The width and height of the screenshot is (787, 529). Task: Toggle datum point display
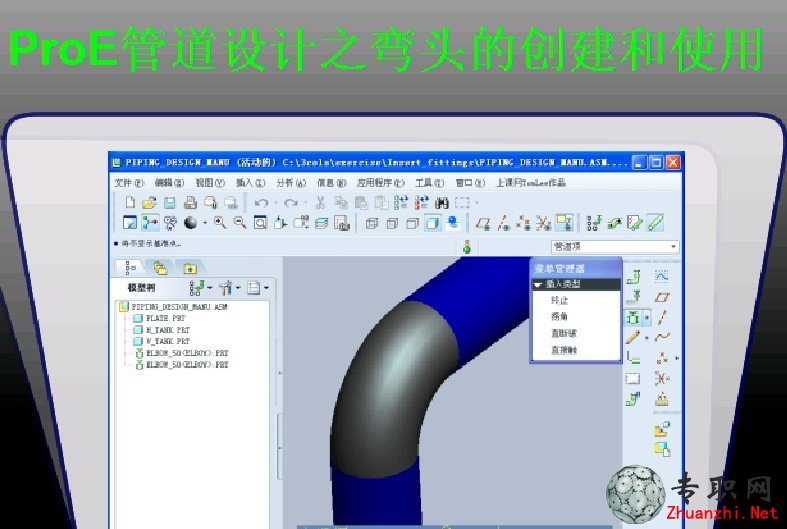(523, 223)
